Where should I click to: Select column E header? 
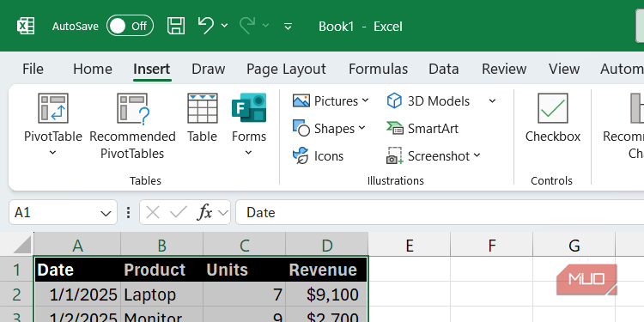point(410,246)
